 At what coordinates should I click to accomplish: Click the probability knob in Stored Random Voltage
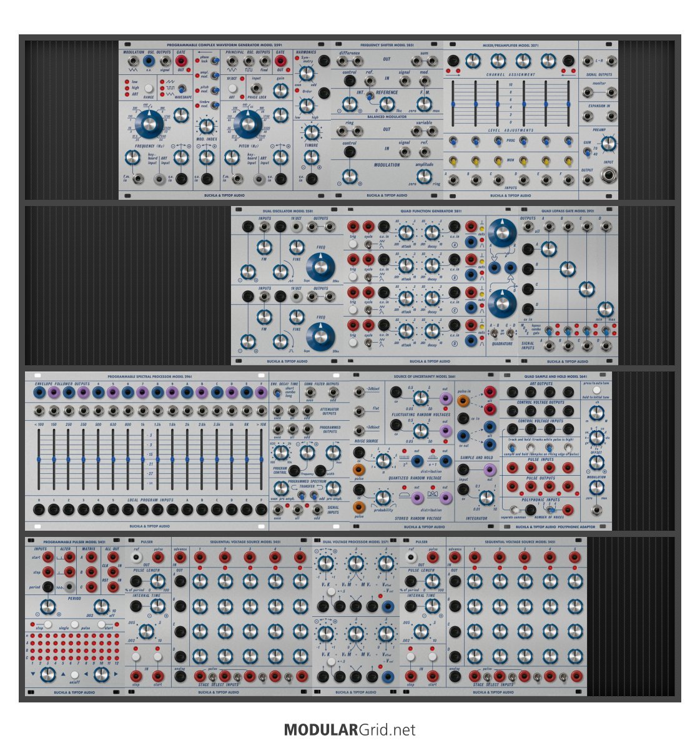pos(383,498)
